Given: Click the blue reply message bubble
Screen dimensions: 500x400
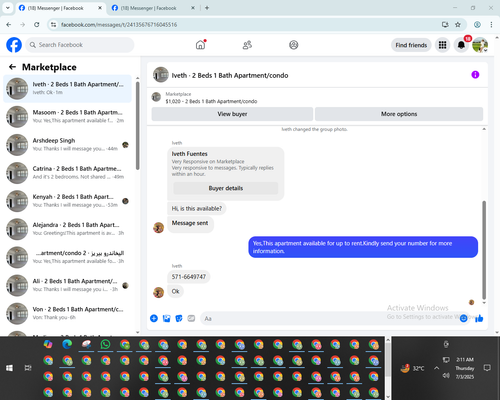Looking at the screenshot, I should pyautogui.click(x=363, y=247).
